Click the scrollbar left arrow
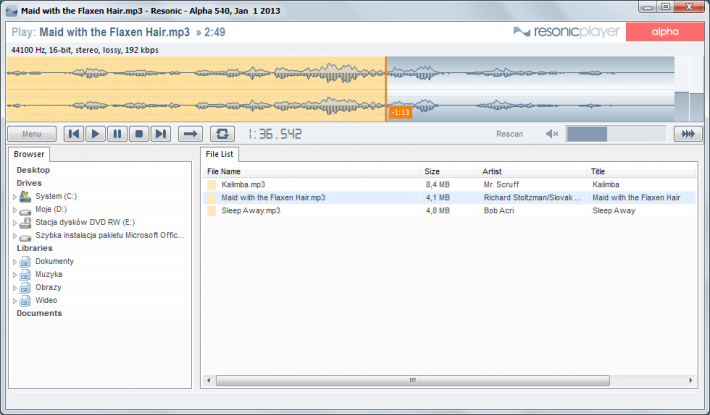Image resolution: width=710 pixels, height=415 pixels. coord(208,381)
